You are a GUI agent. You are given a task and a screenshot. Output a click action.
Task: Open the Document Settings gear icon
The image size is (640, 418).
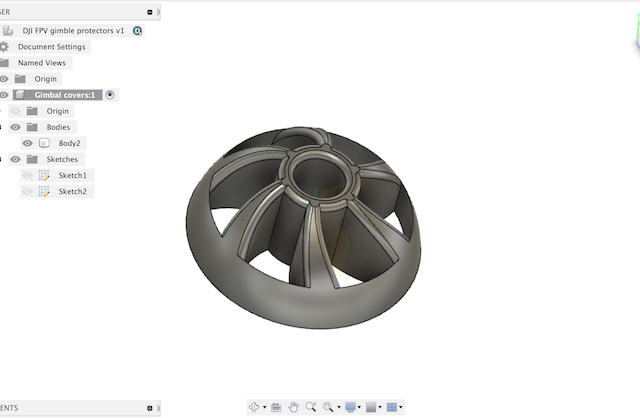point(4,47)
